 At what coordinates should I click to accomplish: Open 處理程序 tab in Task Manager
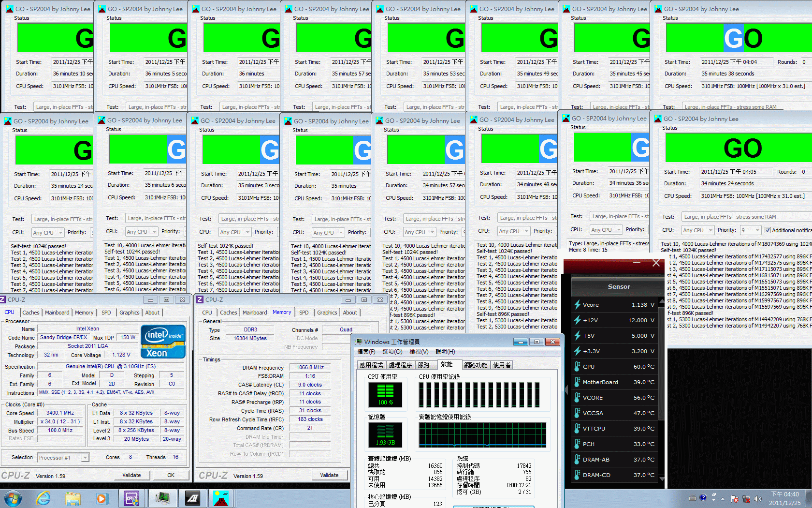[x=400, y=365]
